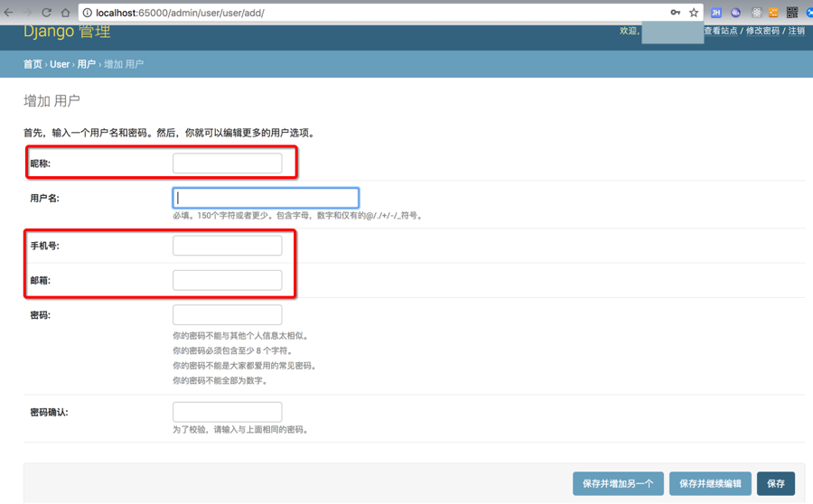Click the browser forward arrow
This screenshot has height=504, width=813.
(27, 13)
